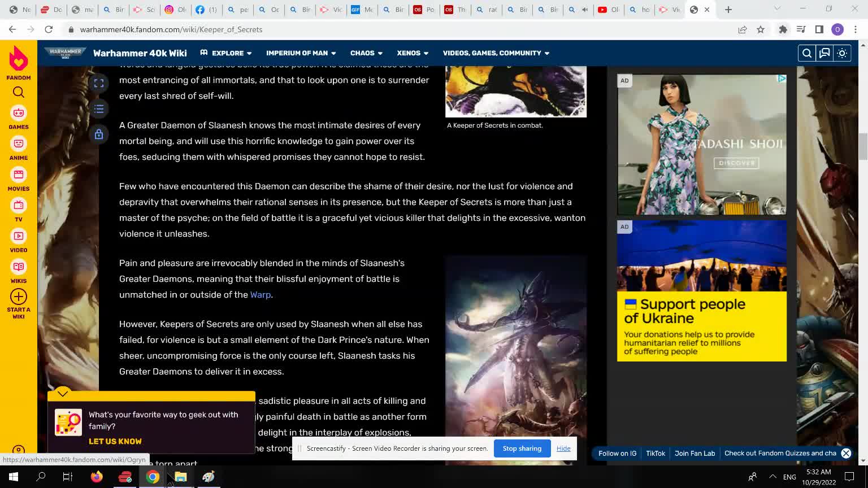The height and width of the screenshot is (488, 868).
Task: Expand the Xenos menu
Action: 413,53
